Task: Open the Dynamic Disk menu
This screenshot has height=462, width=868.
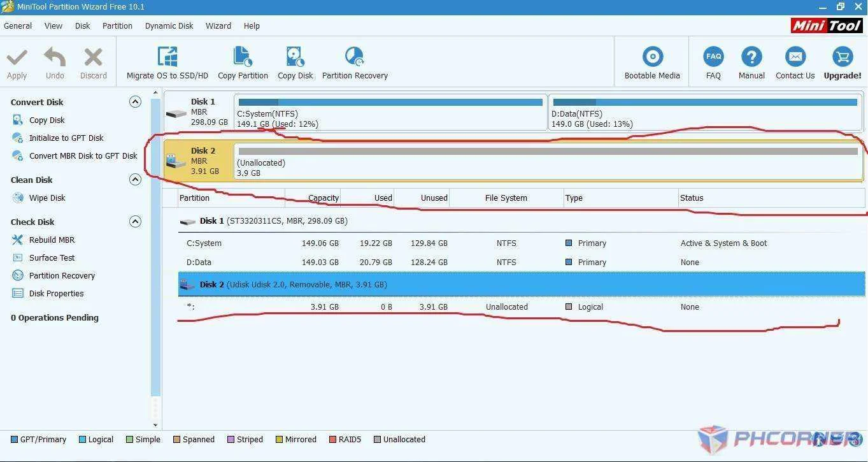Action: point(169,25)
